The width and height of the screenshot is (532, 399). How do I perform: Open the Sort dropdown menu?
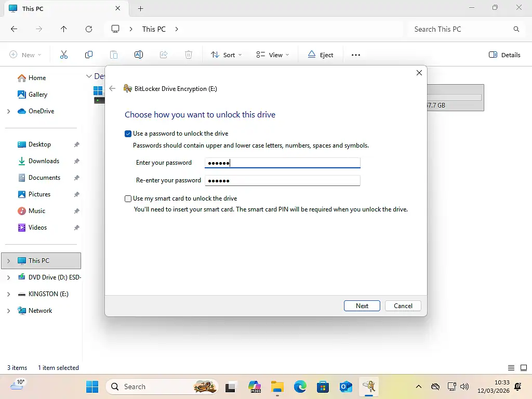tap(225, 55)
